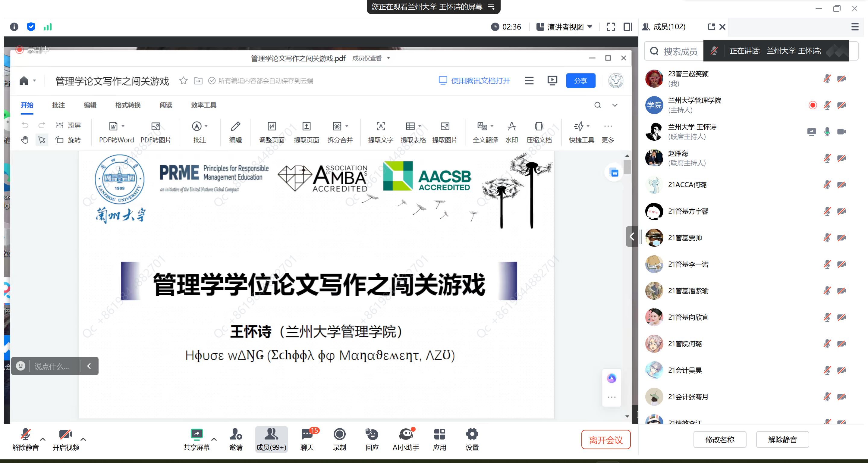Toggle the sidebar layout icon next to fullscreen
Image resolution: width=868 pixels, height=463 pixels.
pyautogui.click(x=627, y=27)
